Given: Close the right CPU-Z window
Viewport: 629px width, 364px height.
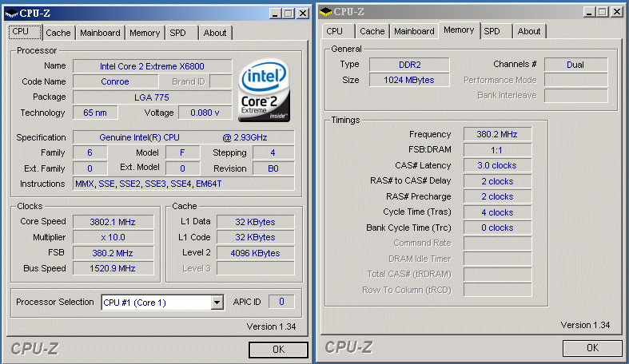Looking at the screenshot, I should pyautogui.click(x=617, y=12).
